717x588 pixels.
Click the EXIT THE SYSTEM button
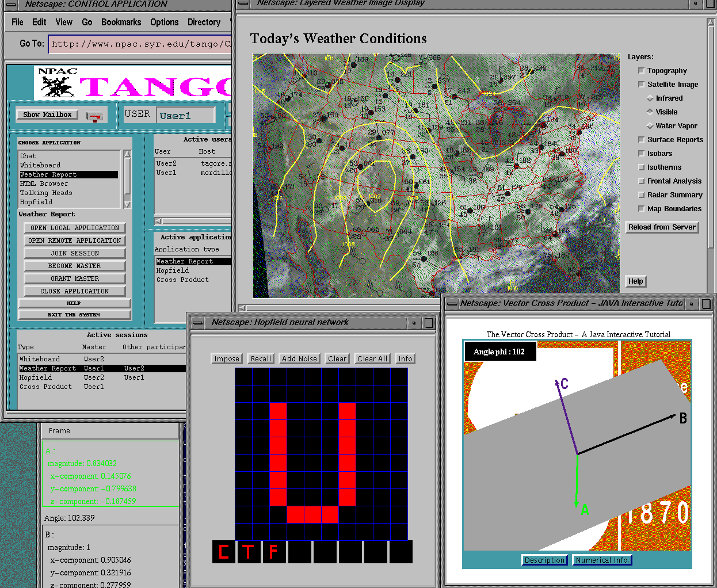pos(74,315)
